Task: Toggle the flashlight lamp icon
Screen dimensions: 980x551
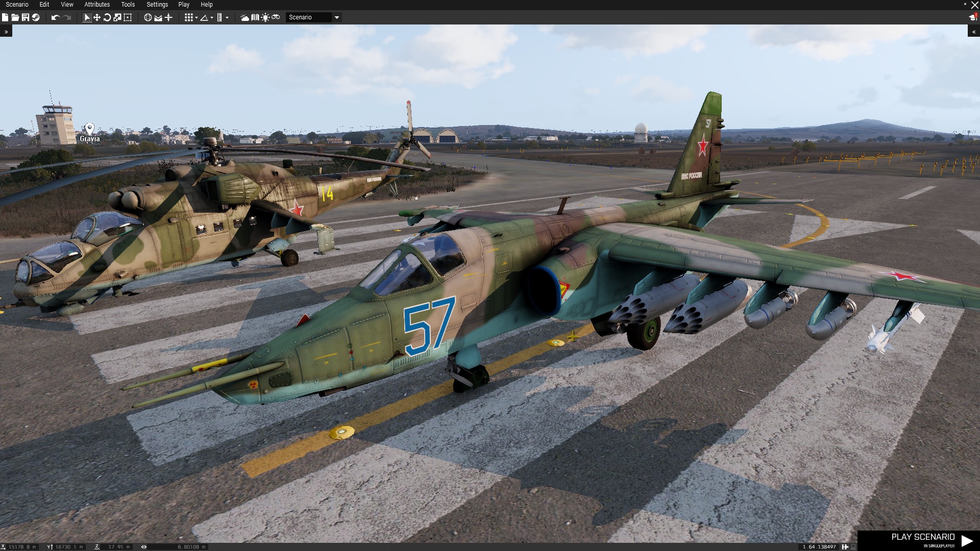Action: (x=265, y=17)
